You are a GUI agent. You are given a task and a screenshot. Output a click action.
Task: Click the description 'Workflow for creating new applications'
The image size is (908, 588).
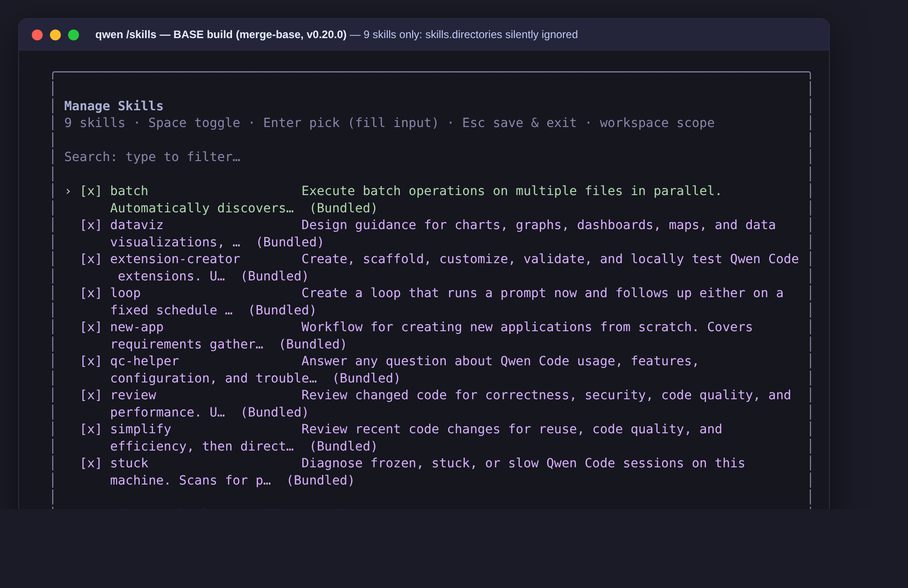[447, 327]
